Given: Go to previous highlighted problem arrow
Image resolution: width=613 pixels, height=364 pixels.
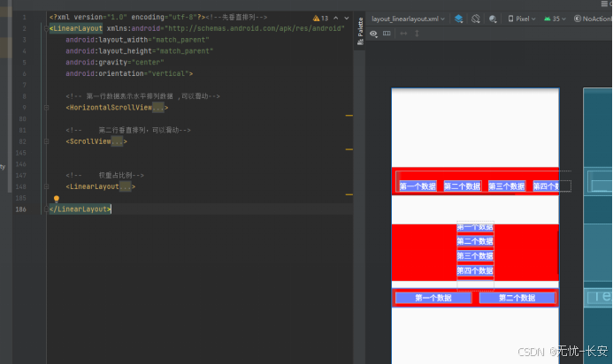Looking at the screenshot, I should coord(336,18).
